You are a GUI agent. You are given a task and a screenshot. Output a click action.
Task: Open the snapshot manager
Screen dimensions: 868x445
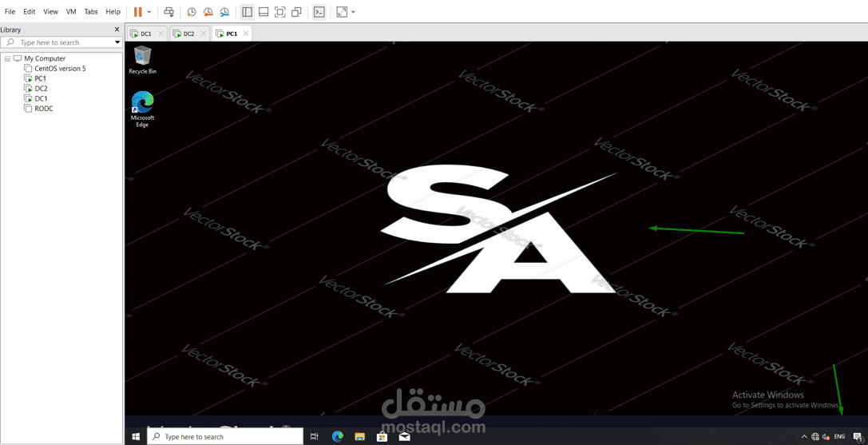[x=224, y=12]
